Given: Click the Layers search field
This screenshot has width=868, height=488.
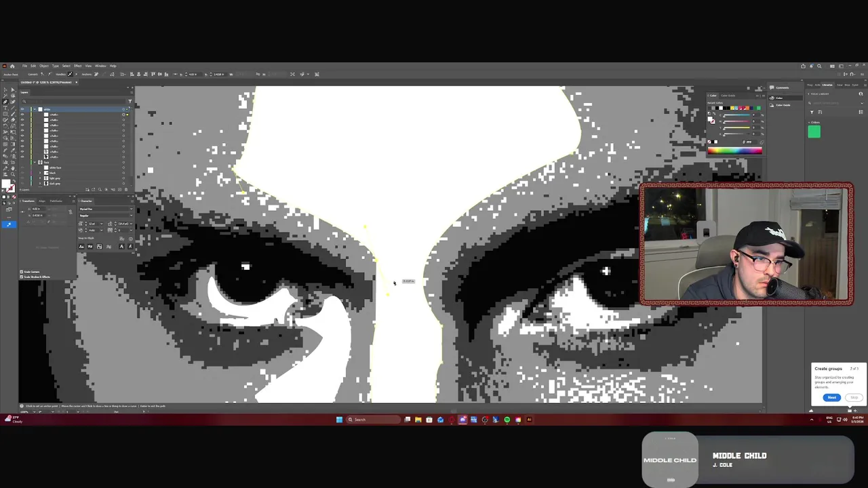Looking at the screenshot, I should (x=75, y=101).
